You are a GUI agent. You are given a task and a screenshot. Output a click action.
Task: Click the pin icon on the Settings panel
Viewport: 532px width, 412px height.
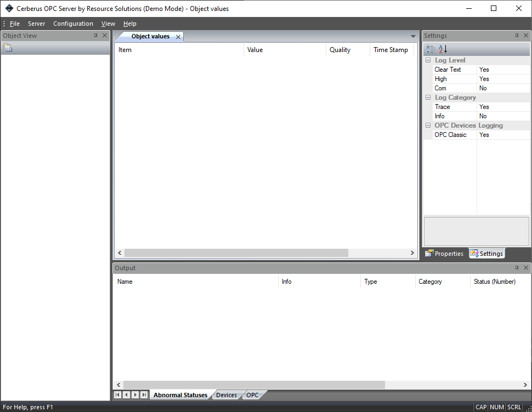[x=517, y=36]
